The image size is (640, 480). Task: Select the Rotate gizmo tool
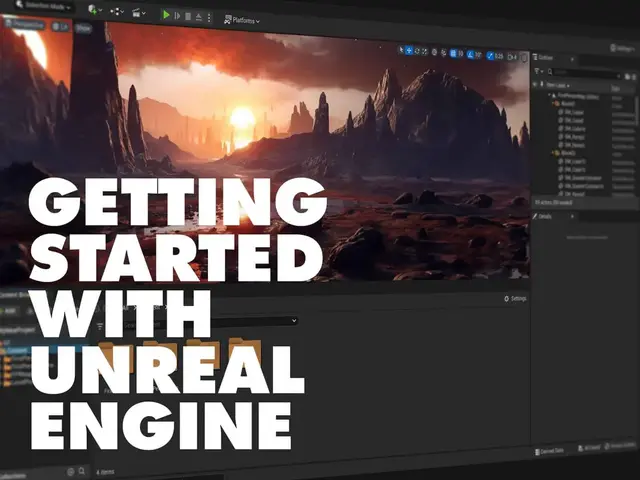tap(417, 51)
